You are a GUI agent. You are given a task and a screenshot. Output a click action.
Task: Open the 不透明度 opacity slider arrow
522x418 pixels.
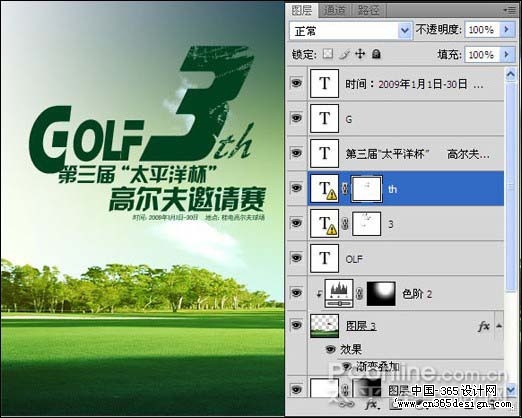tap(507, 30)
